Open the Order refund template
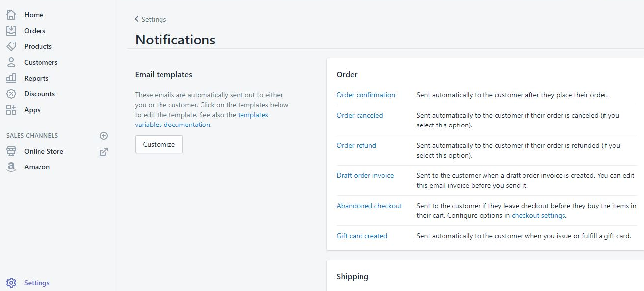The image size is (644, 291). click(357, 145)
